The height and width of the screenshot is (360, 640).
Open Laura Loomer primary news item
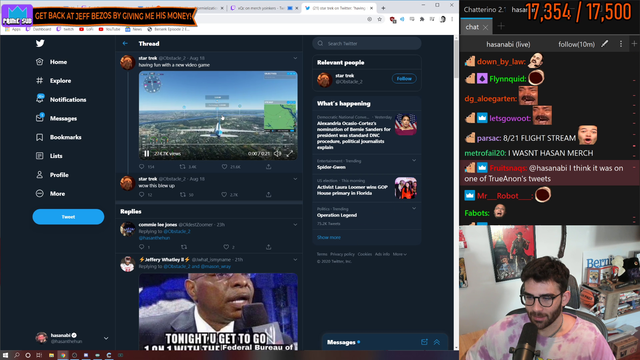[367, 187]
